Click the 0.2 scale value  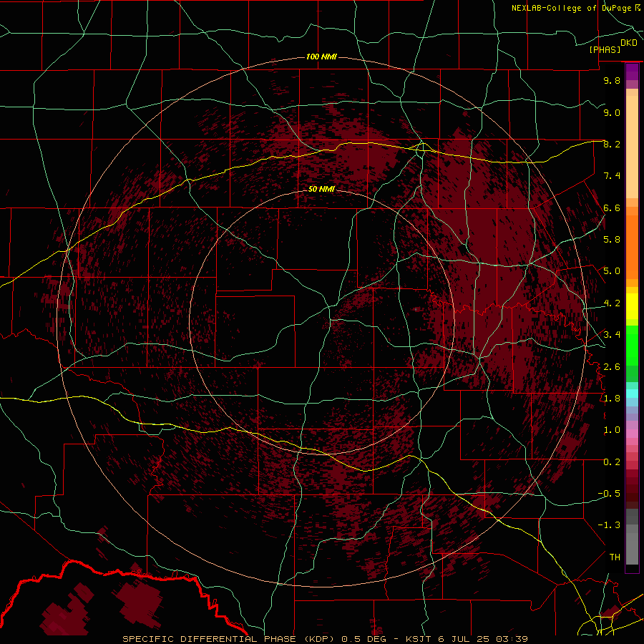tap(612, 462)
